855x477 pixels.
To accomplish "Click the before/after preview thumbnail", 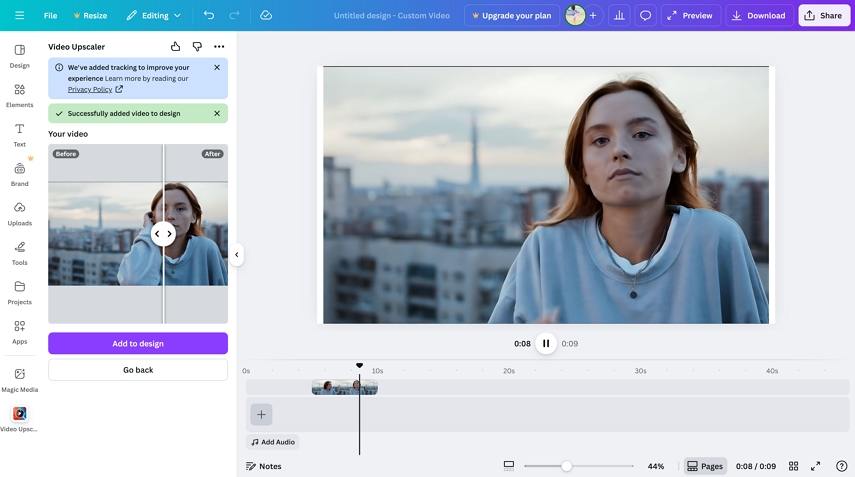I will click(x=138, y=234).
